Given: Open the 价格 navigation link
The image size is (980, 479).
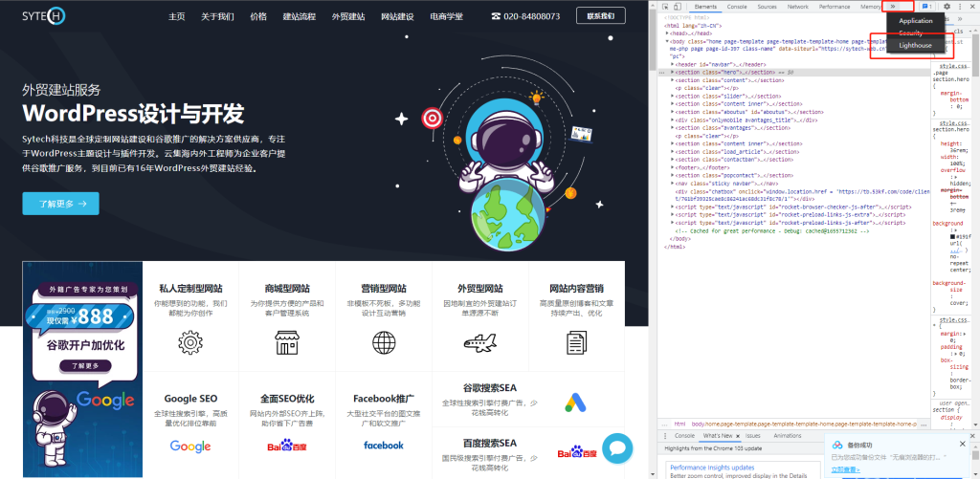Looking at the screenshot, I should [x=258, y=16].
